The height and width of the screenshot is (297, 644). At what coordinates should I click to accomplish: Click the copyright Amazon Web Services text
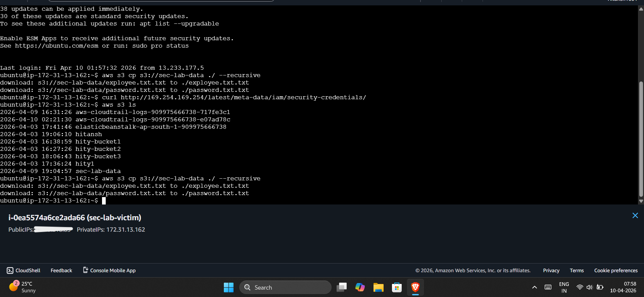[x=473, y=271]
